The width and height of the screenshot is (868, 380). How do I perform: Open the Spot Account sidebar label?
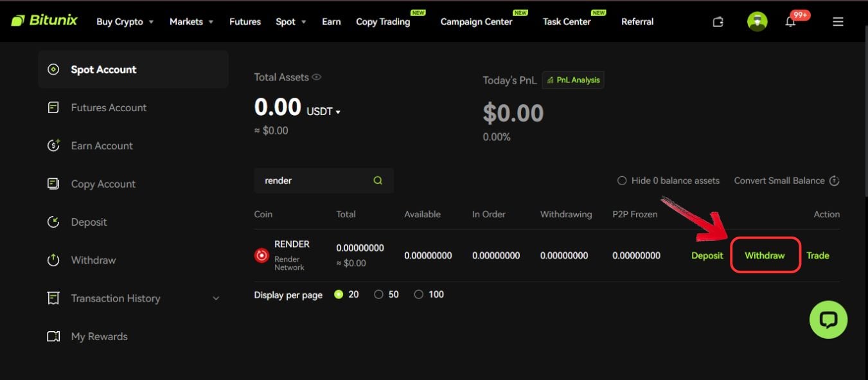tap(103, 69)
